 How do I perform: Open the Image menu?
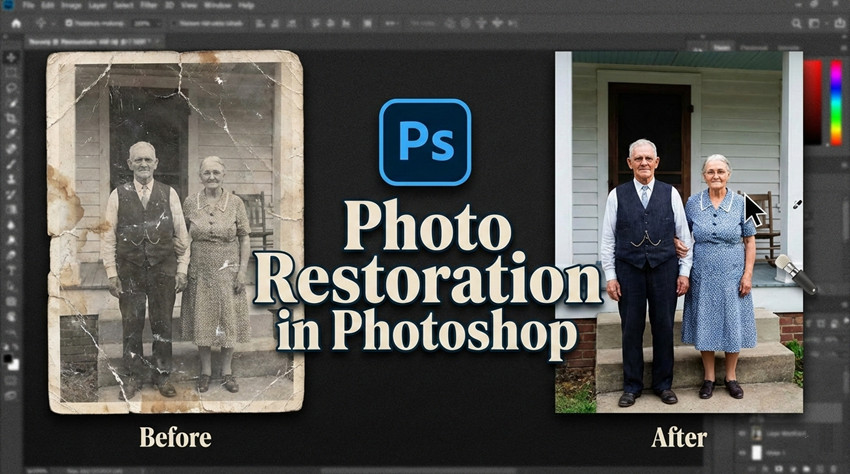[x=71, y=5]
